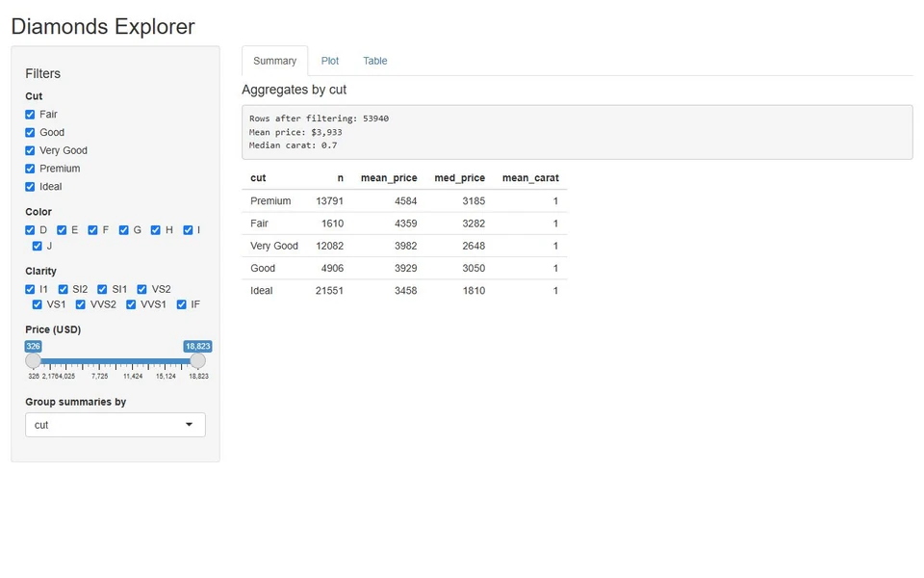Image resolution: width=924 pixels, height=578 pixels.
Task: Click the 7,725 tick label on price slider
Action: tap(99, 377)
